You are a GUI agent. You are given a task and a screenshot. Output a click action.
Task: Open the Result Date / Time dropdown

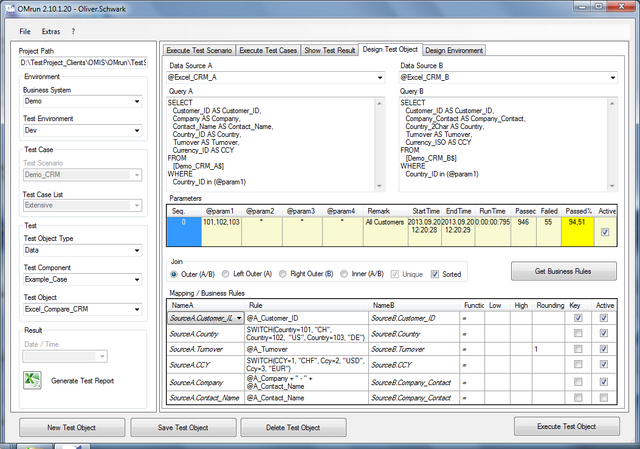tap(102, 356)
